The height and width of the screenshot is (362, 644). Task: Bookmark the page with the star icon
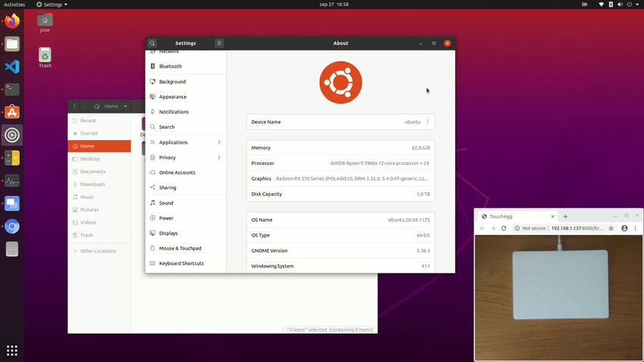611,228
